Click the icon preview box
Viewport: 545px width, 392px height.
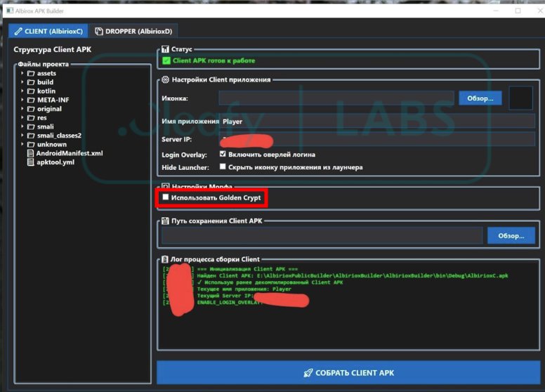(520, 98)
